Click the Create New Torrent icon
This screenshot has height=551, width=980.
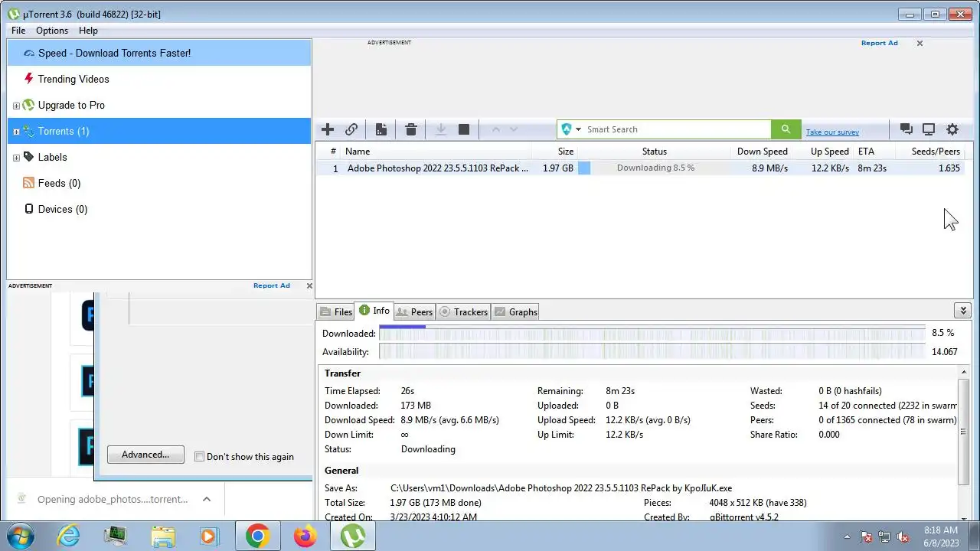[381, 129]
